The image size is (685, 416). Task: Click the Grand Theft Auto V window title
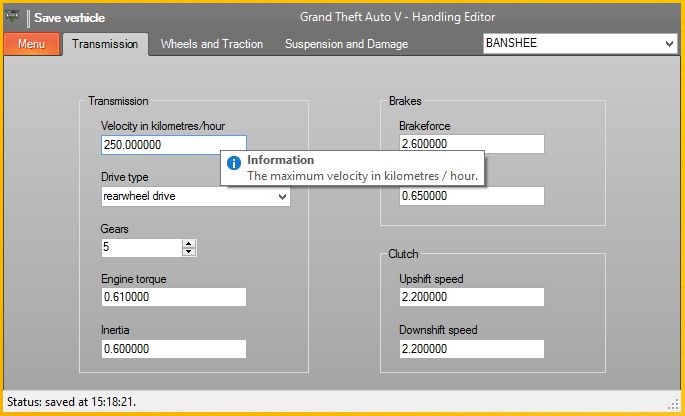click(x=398, y=17)
